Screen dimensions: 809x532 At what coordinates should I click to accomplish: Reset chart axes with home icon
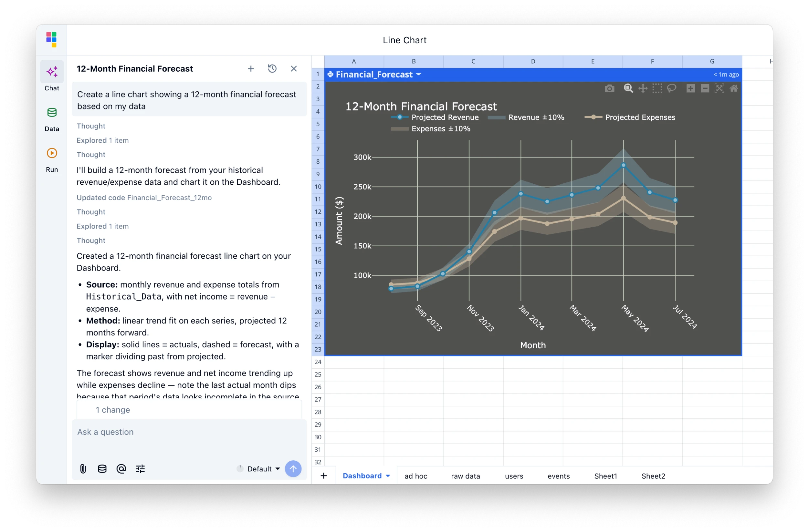click(733, 89)
